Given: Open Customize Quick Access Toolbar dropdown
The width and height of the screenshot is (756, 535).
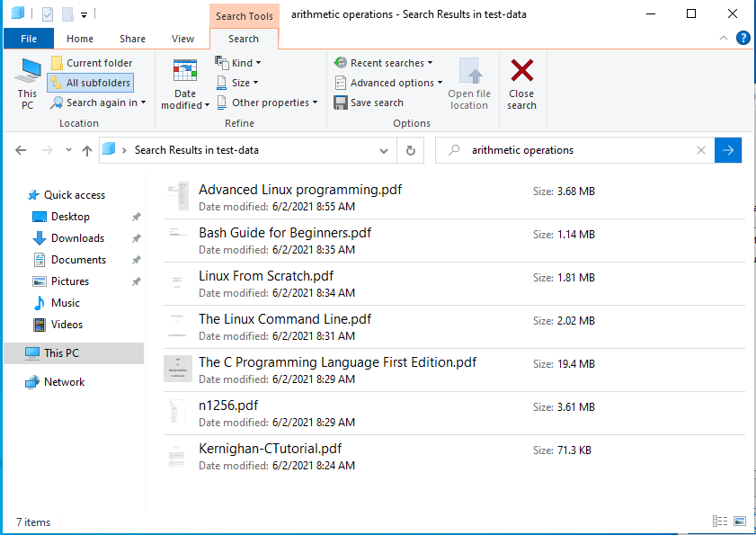Looking at the screenshot, I should [84, 15].
